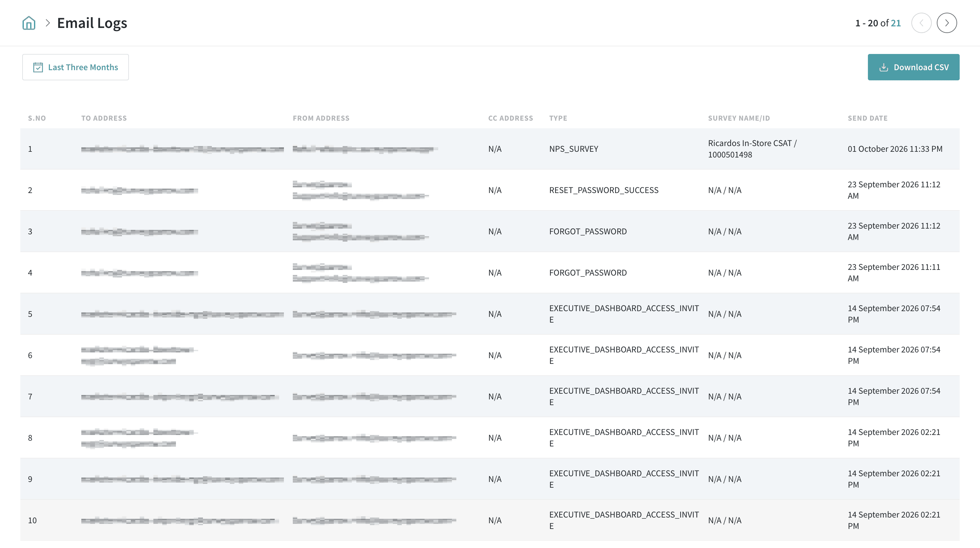980x548 pixels.
Task: Go to previous page of logs
Action: point(921,23)
